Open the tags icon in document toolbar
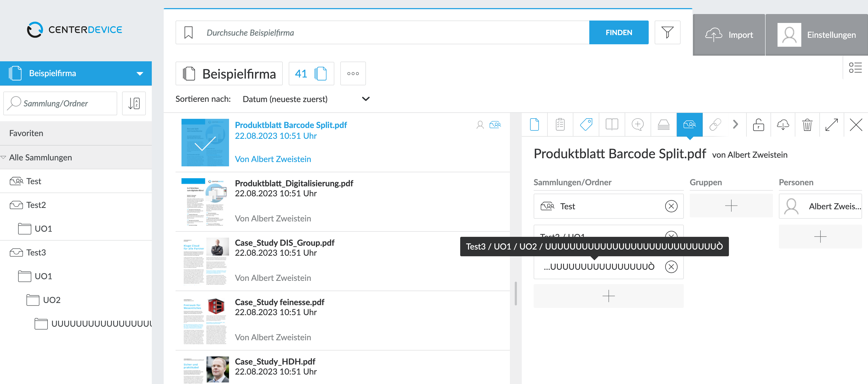This screenshot has height=384, width=868. (x=586, y=125)
